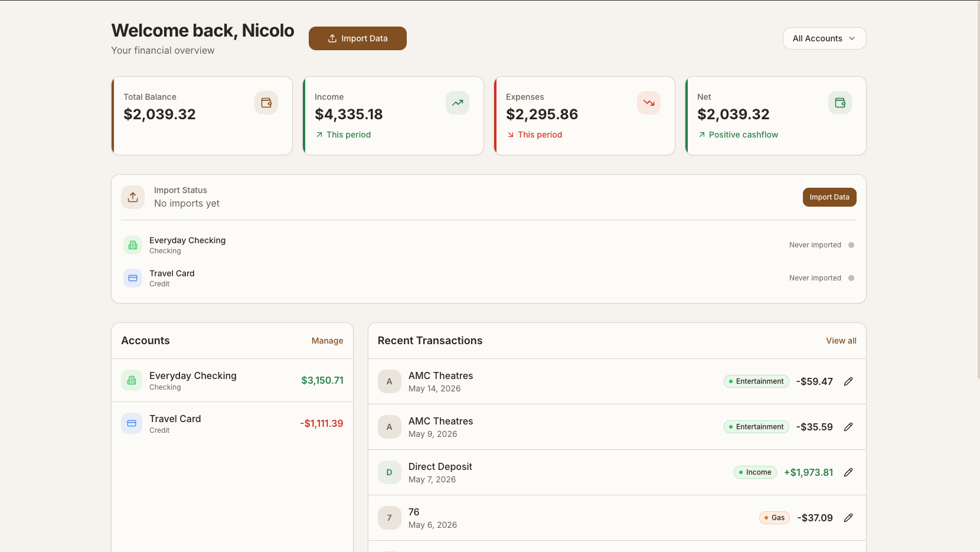Click the wallet icon on Total Balance card

[266, 103]
